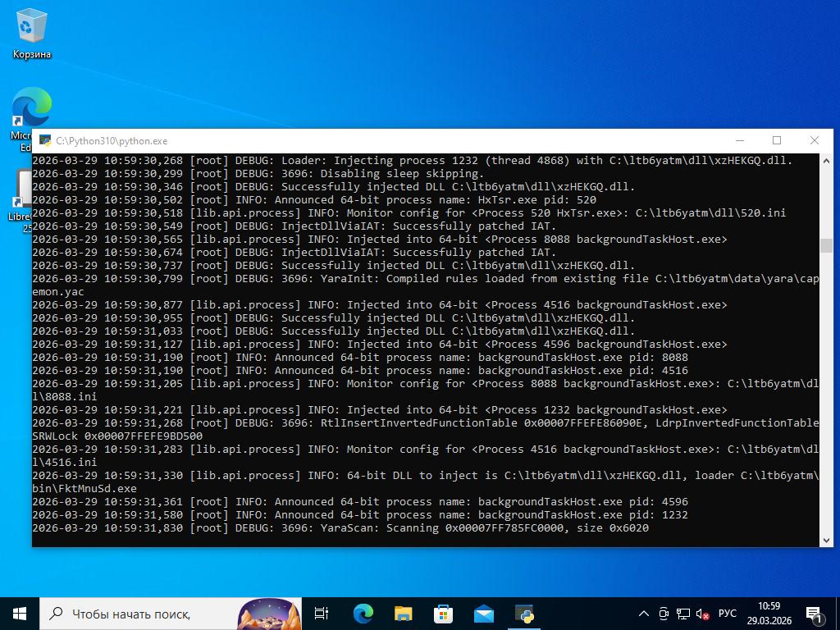Open the Recycle Bin desktop icon

[31, 34]
